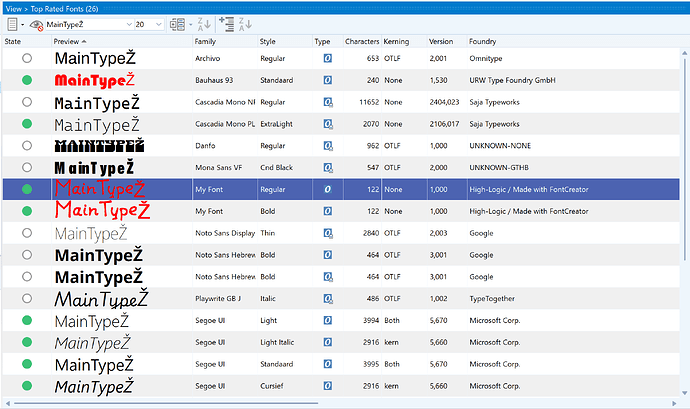690x409 pixels.
Task: Click the vertical scrollbar thumb
Action: pos(684,158)
